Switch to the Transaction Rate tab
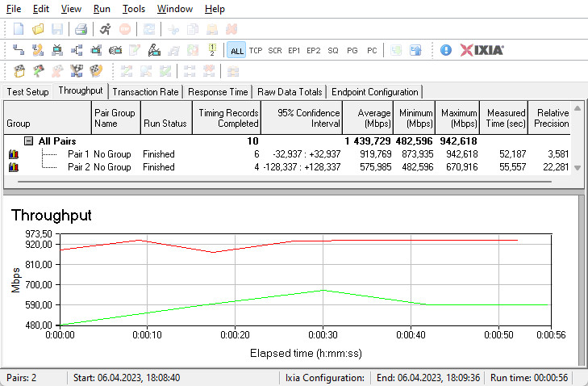The height and width of the screenshot is (386, 588). click(x=146, y=92)
